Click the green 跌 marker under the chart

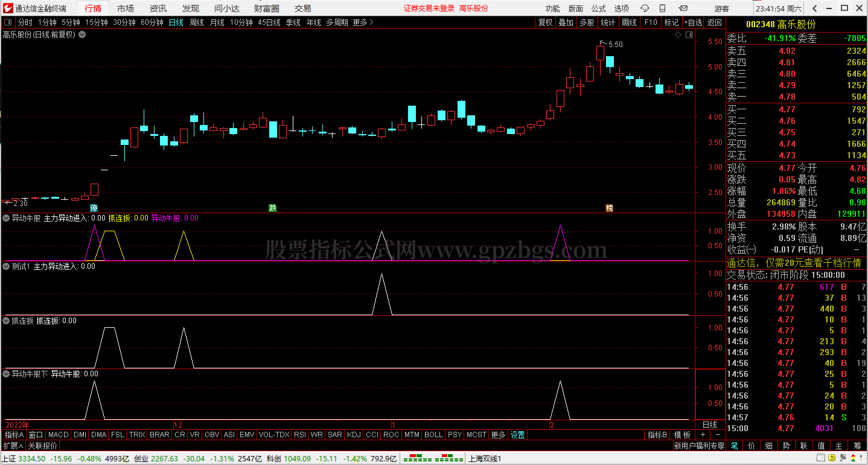(x=272, y=208)
